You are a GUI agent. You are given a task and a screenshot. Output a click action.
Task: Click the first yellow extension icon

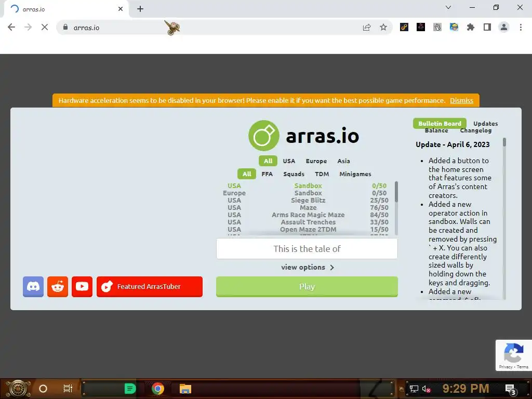point(404,27)
